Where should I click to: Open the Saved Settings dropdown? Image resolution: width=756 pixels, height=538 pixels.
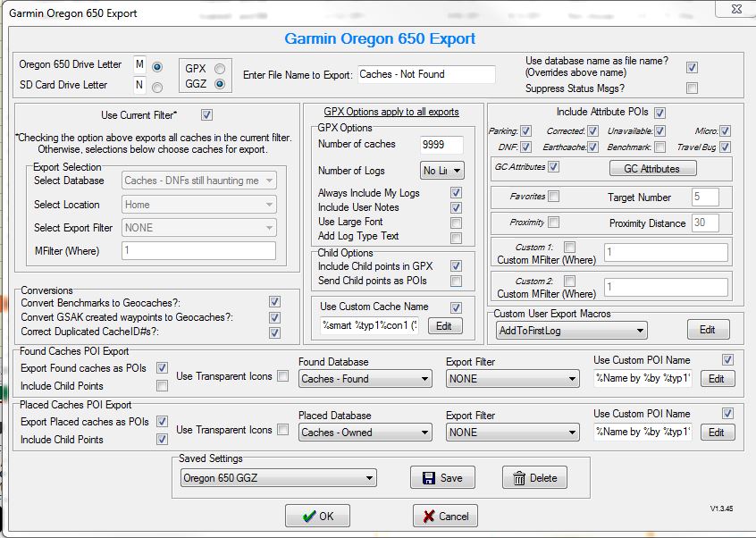(279, 478)
